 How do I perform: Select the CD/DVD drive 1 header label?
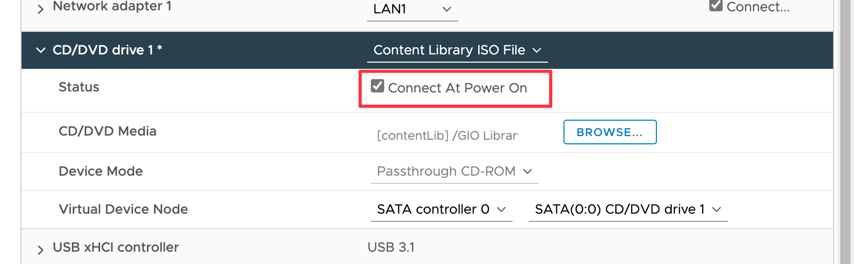pos(107,50)
